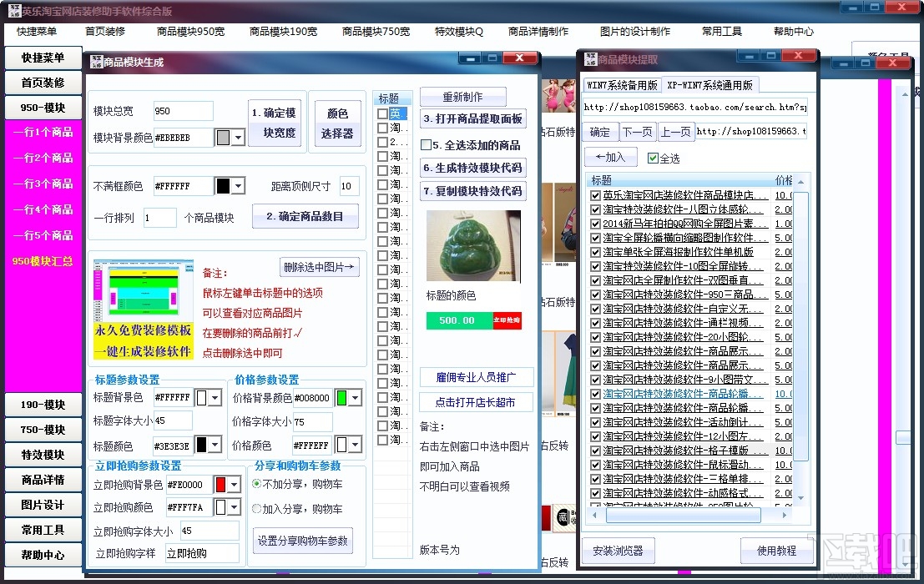Click the template preview thumbnail image
The width and height of the screenshot is (924, 584).
tap(144, 309)
